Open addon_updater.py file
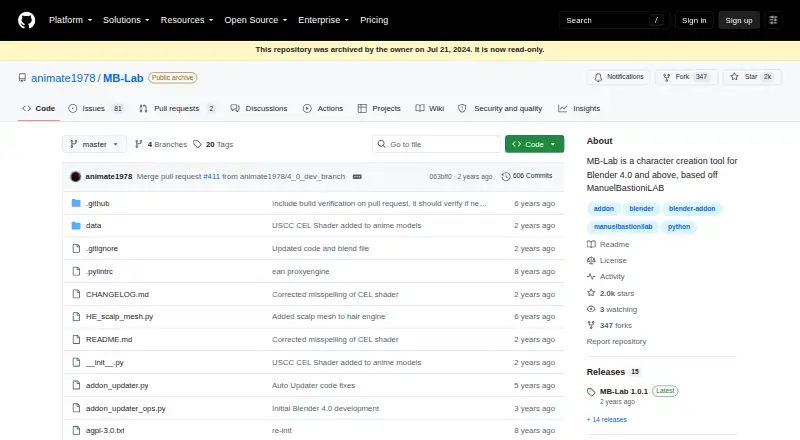 click(x=117, y=385)
